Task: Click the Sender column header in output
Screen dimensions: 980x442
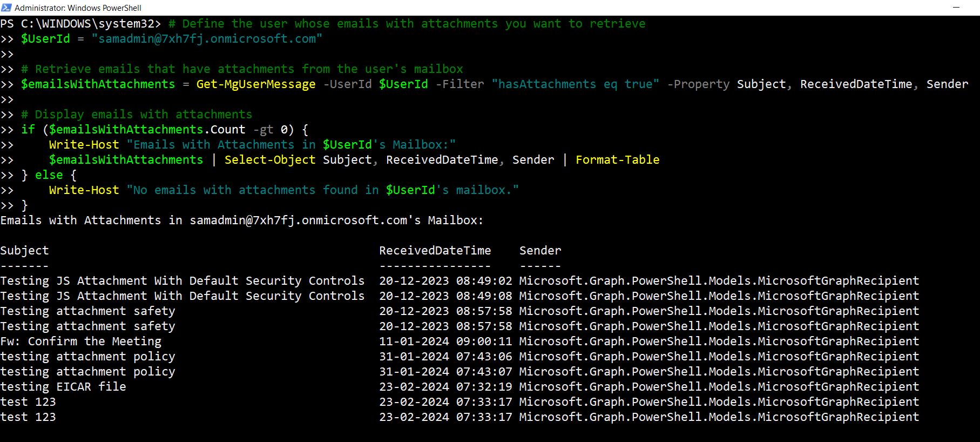Action: click(x=540, y=251)
